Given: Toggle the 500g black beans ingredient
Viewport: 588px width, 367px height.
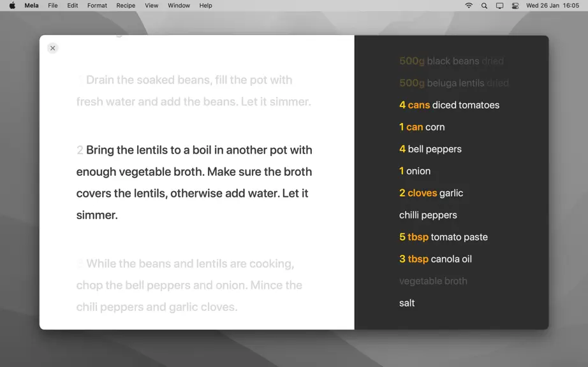Looking at the screenshot, I should click(x=452, y=61).
